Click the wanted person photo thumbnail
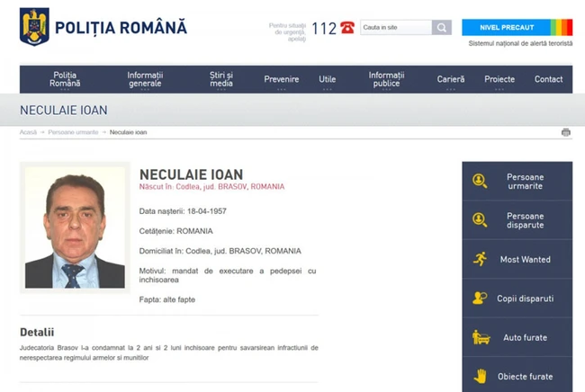 tap(75, 227)
